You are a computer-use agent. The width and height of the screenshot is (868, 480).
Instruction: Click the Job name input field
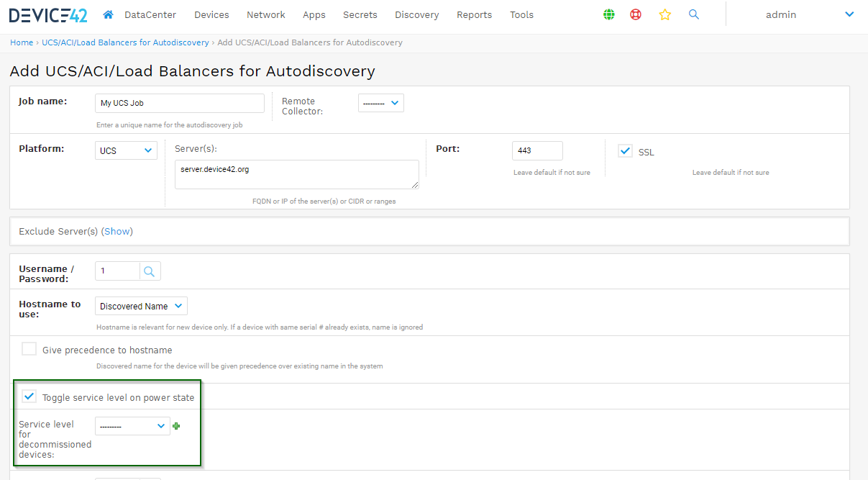(180, 103)
